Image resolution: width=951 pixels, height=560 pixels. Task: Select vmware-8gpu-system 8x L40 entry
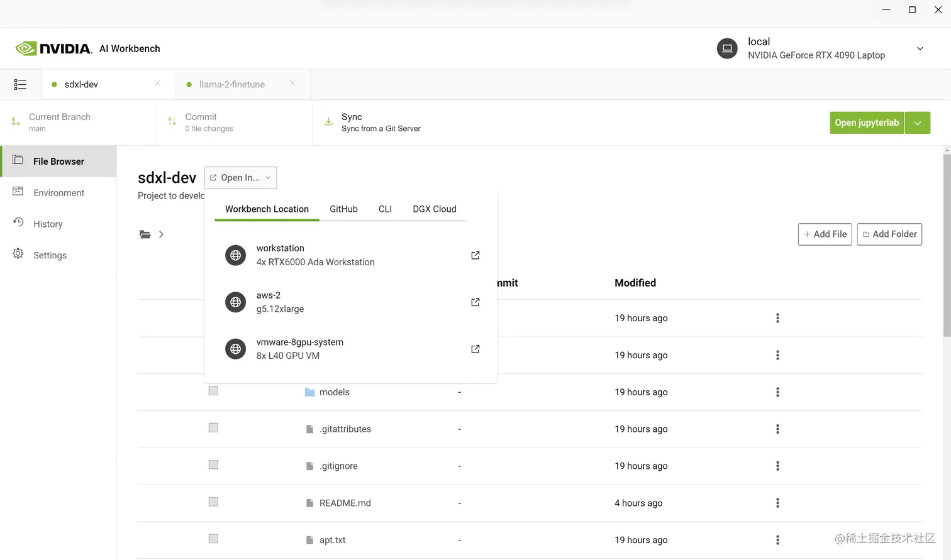tap(351, 349)
